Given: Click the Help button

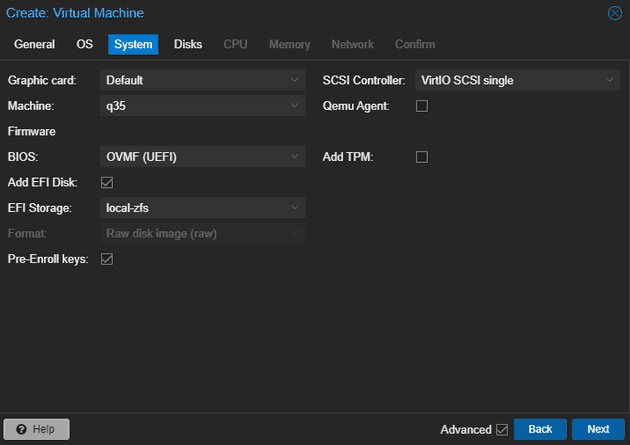Looking at the screenshot, I should point(37,429).
